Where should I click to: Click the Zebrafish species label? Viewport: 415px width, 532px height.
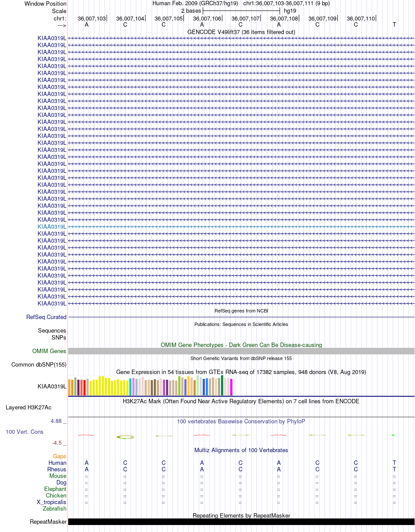(x=55, y=508)
